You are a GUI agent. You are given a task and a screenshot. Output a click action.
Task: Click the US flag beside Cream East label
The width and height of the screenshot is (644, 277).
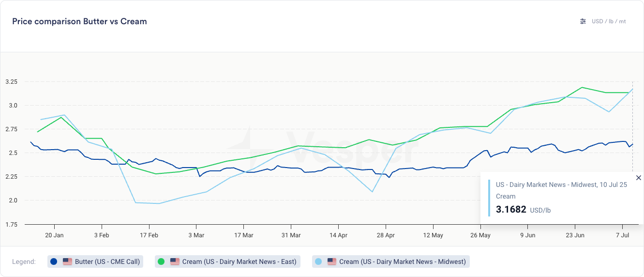tap(175, 262)
